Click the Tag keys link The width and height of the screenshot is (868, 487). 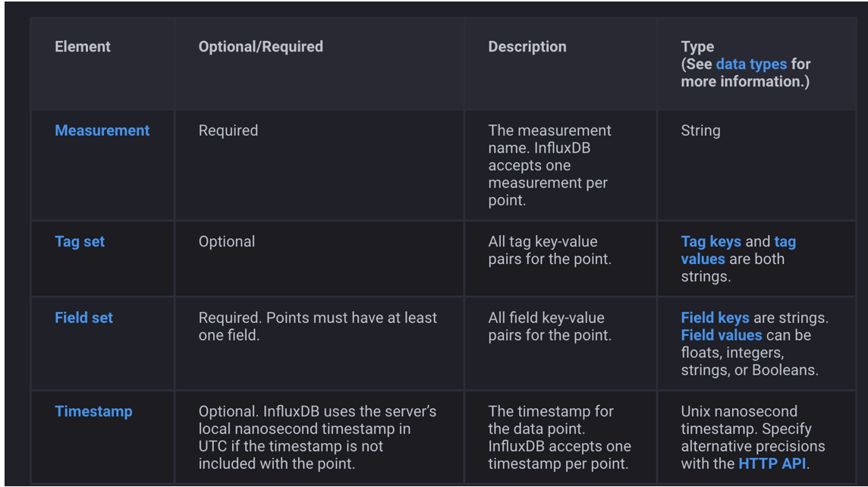[711, 242]
